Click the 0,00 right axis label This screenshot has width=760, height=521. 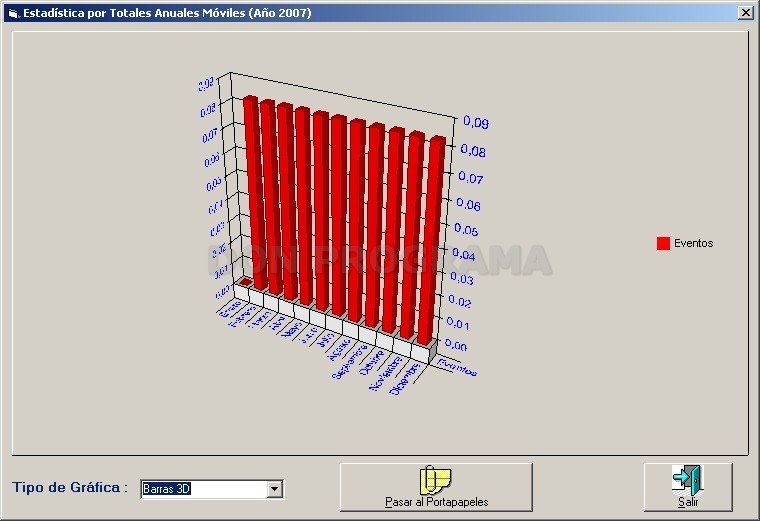click(456, 346)
